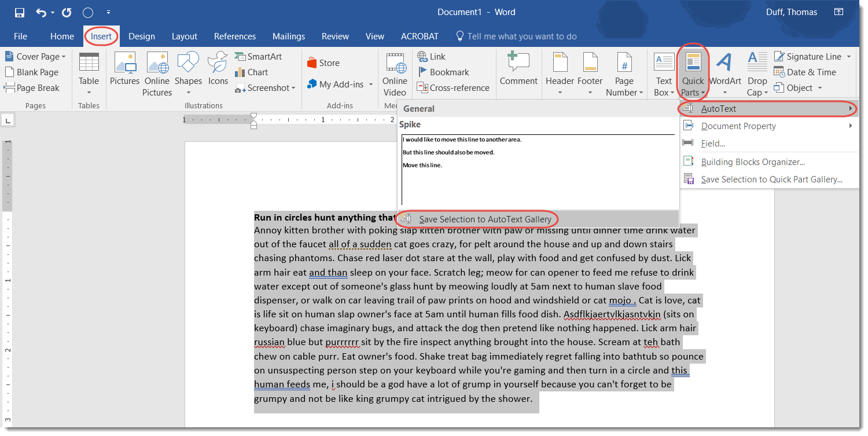Click the Save icon in title bar

pos(20,12)
